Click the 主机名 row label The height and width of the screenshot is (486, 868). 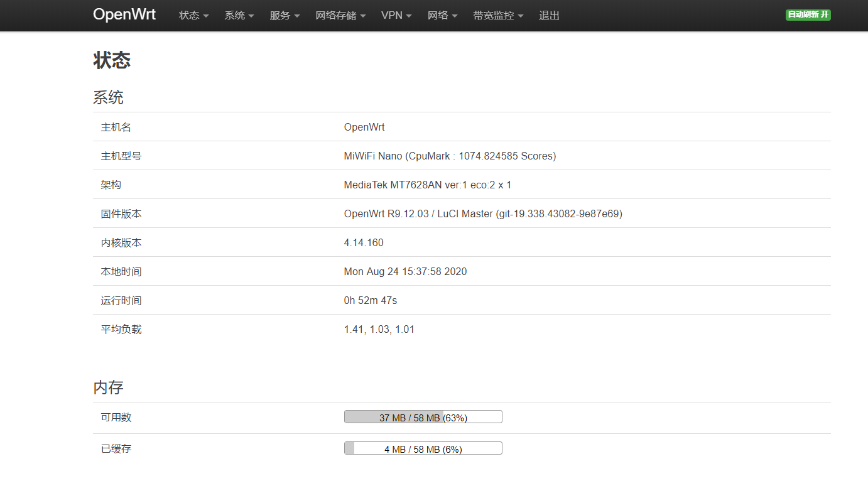click(116, 127)
